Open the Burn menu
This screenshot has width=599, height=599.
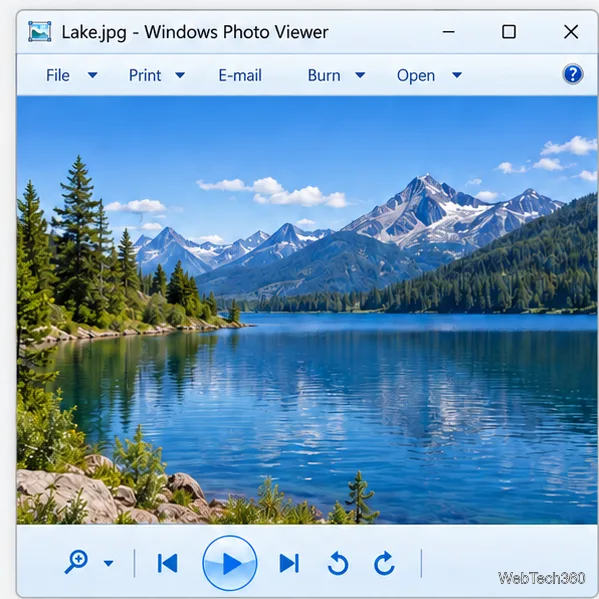(324, 75)
